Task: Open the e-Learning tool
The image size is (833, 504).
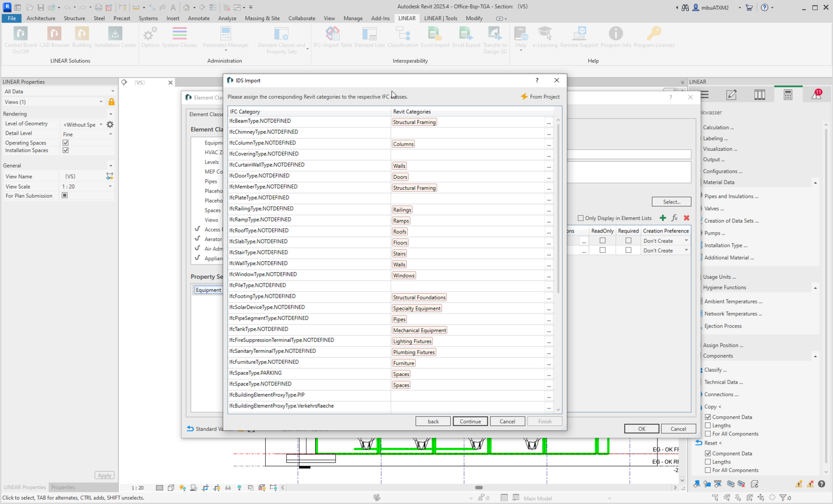Action: [x=545, y=37]
